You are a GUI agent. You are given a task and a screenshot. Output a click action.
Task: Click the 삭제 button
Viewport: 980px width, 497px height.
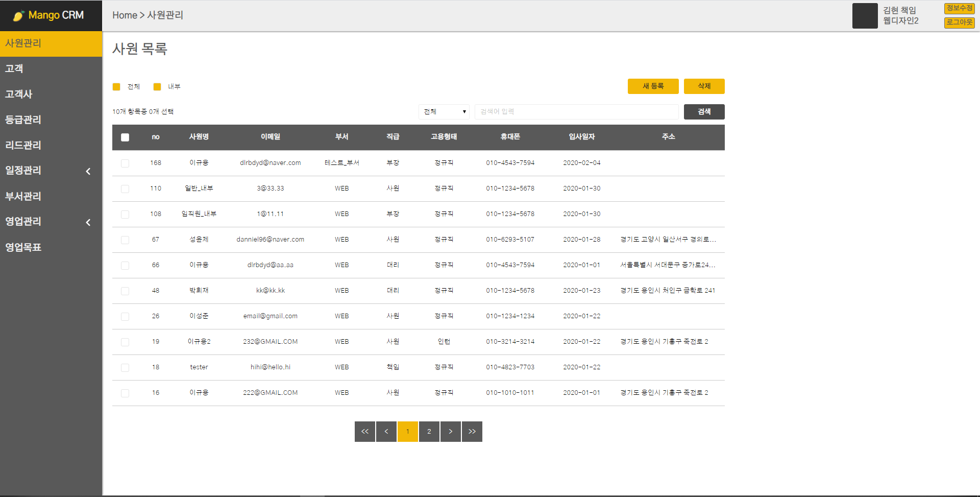[x=704, y=86]
